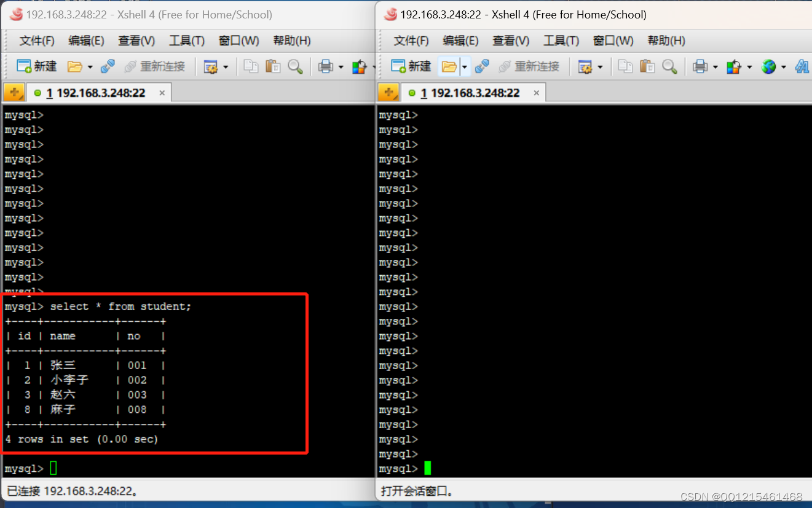The image size is (812, 508).
Task: Open 工具(T) menu in left Xshell window
Action: 187,41
